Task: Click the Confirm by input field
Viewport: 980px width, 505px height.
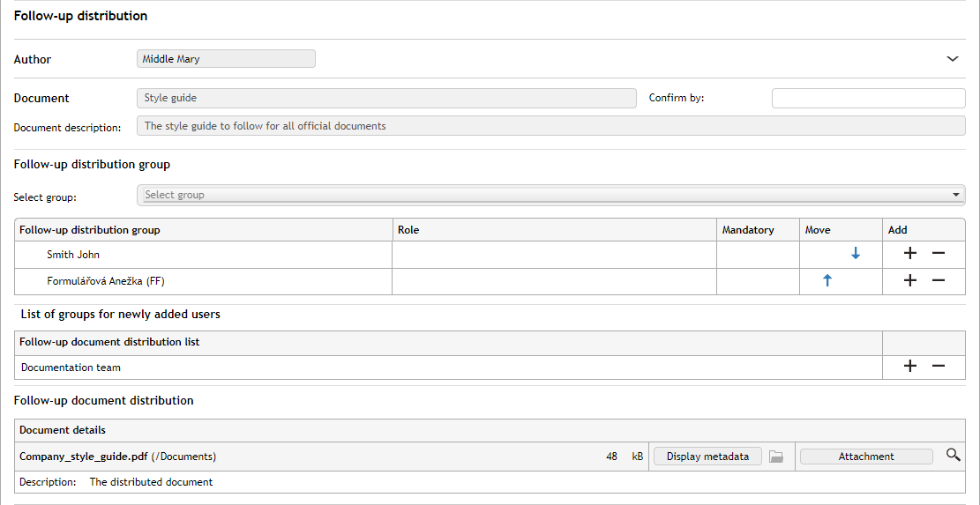Action: point(868,98)
